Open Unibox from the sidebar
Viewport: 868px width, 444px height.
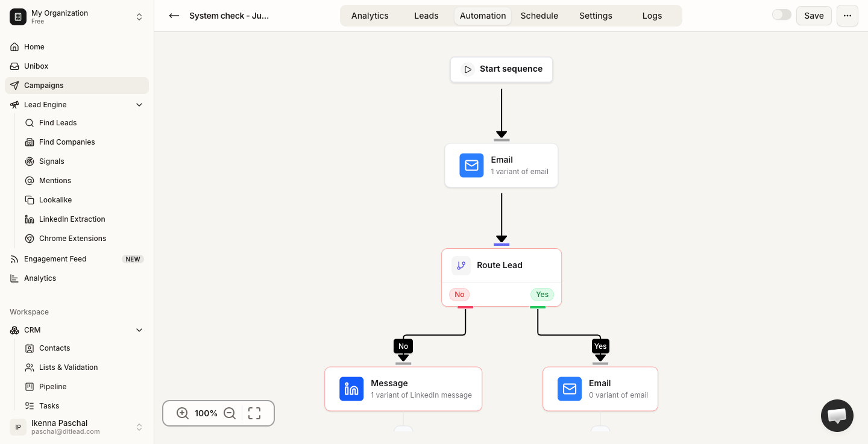pos(77,66)
